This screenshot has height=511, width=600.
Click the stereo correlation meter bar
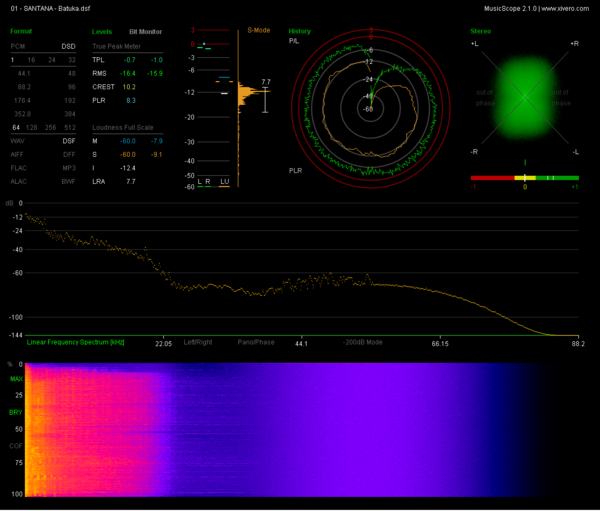click(525, 178)
